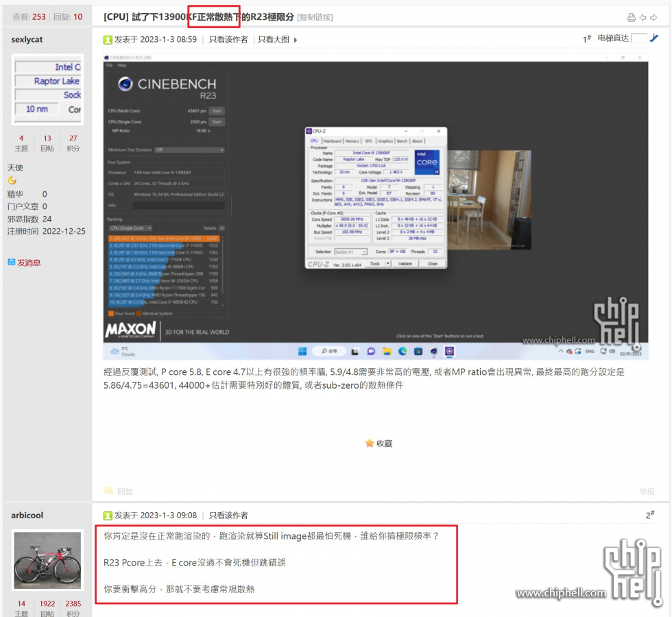Click the Info input field in Cinebench
The image size is (672, 617).
[179, 206]
